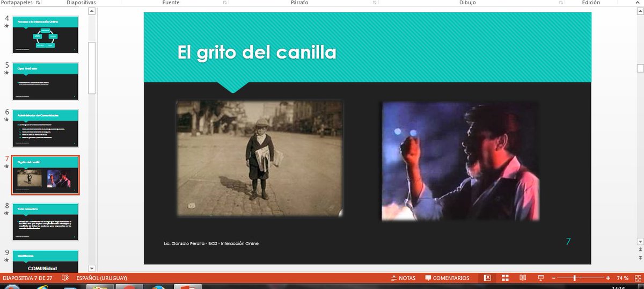This screenshot has width=644, height=289.
Task: Select slide 5 thumbnail
Action: [x=46, y=81]
